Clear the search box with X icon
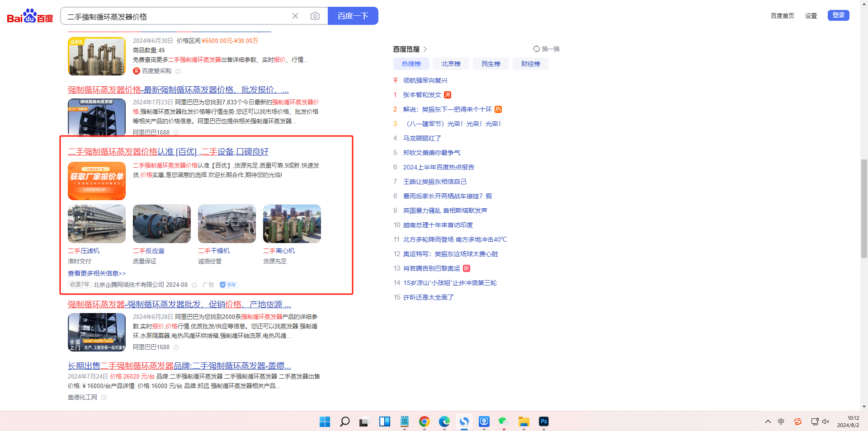 coord(295,16)
